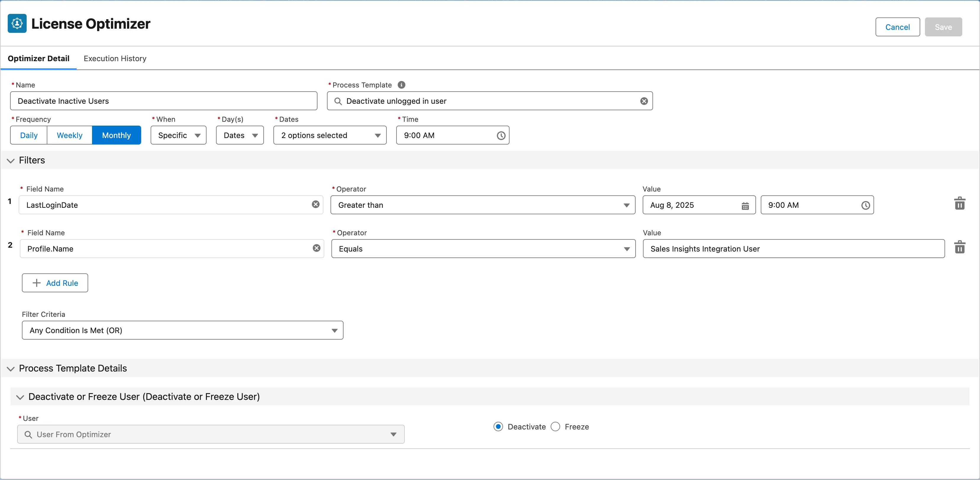Click the Name input field
Viewport: 980px width, 480px height.
coord(164,101)
